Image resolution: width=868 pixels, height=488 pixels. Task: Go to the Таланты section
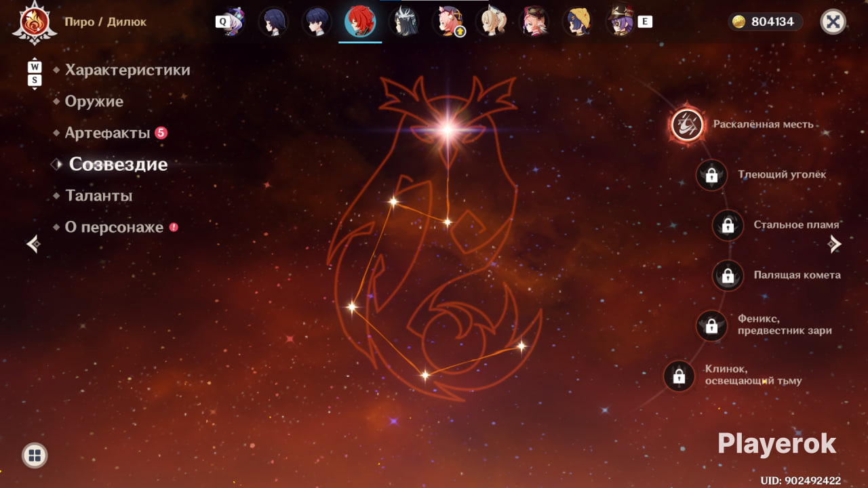[98, 196]
